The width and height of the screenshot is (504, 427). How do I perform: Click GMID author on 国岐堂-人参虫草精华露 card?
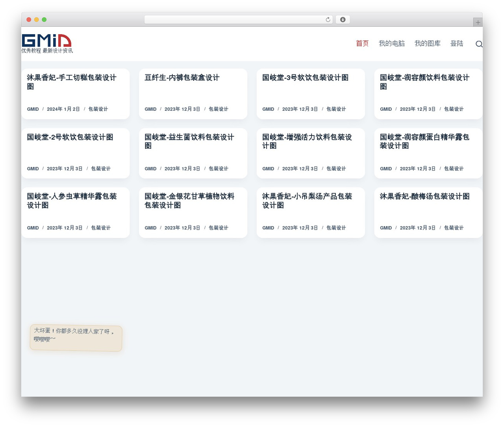(33, 228)
